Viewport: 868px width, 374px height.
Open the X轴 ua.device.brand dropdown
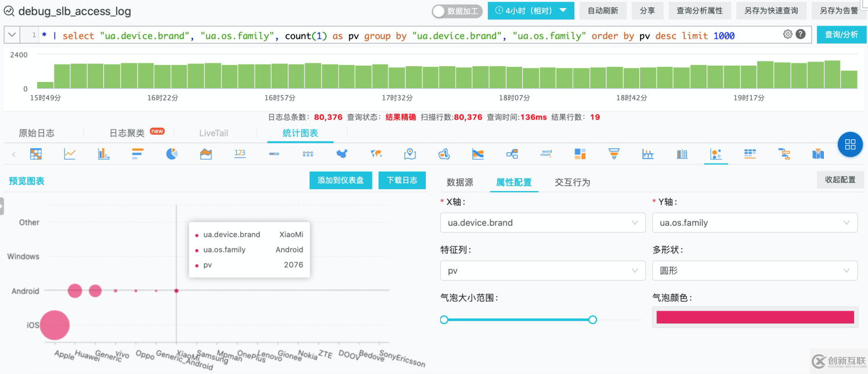point(542,222)
